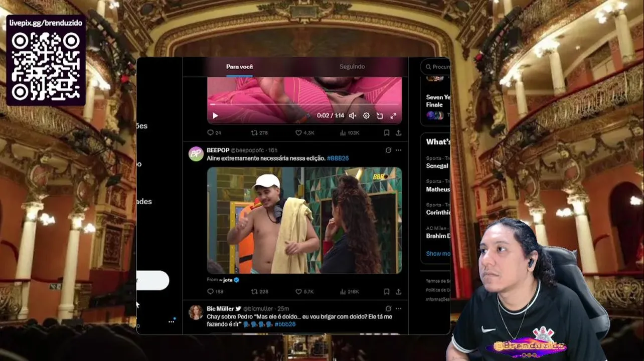Open the Bic Müller account name
644x361 pixels.
click(220, 309)
